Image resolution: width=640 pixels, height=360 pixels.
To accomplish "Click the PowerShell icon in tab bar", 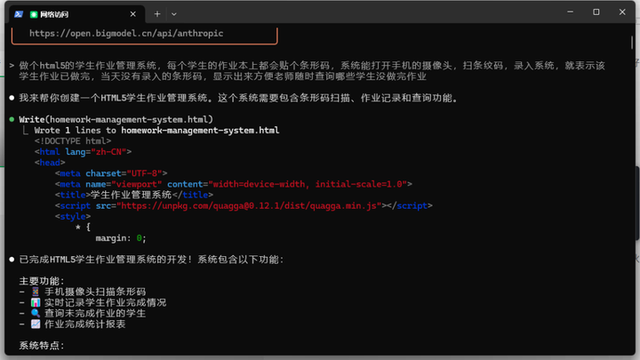I will [x=18, y=14].
